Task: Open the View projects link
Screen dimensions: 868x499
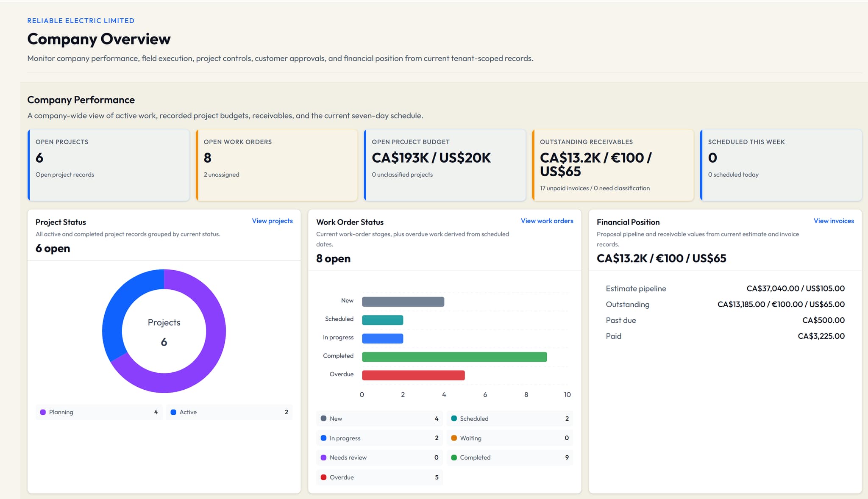Action: click(272, 221)
